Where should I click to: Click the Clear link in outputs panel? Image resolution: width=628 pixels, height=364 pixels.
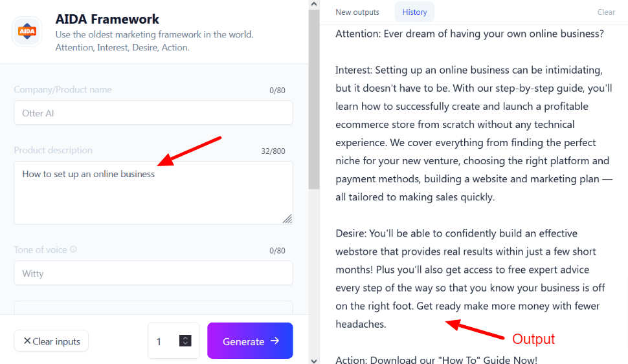pyautogui.click(x=606, y=12)
